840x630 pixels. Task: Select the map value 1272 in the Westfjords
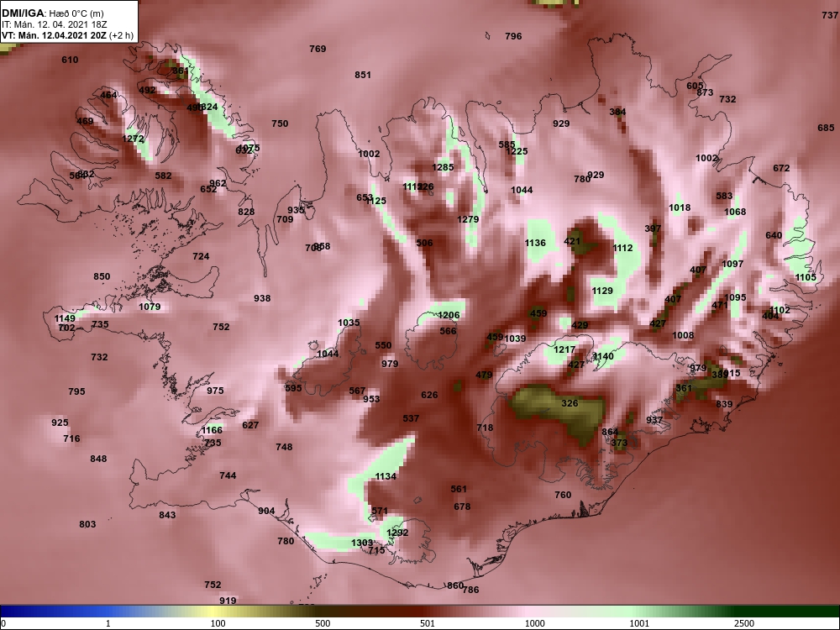click(133, 139)
